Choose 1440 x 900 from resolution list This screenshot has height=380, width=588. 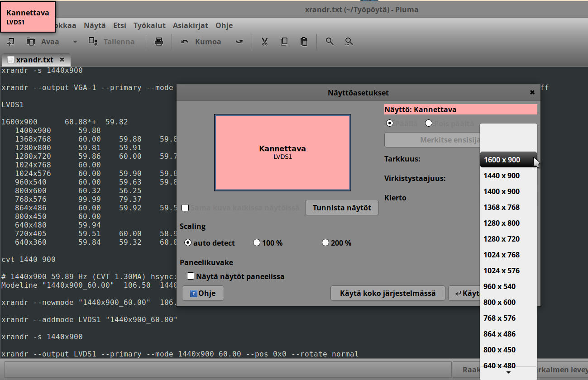tap(502, 176)
